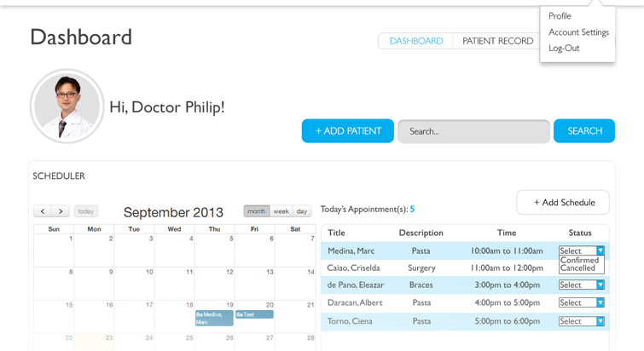This screenshot has width=644, height=351.
Task: Click the today calendar button
Action: tap(86, 211)
